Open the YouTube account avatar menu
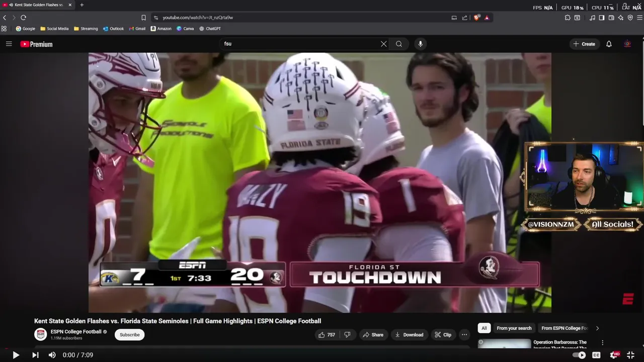This screenshot has width=644, height=362. tap(627, 44)
